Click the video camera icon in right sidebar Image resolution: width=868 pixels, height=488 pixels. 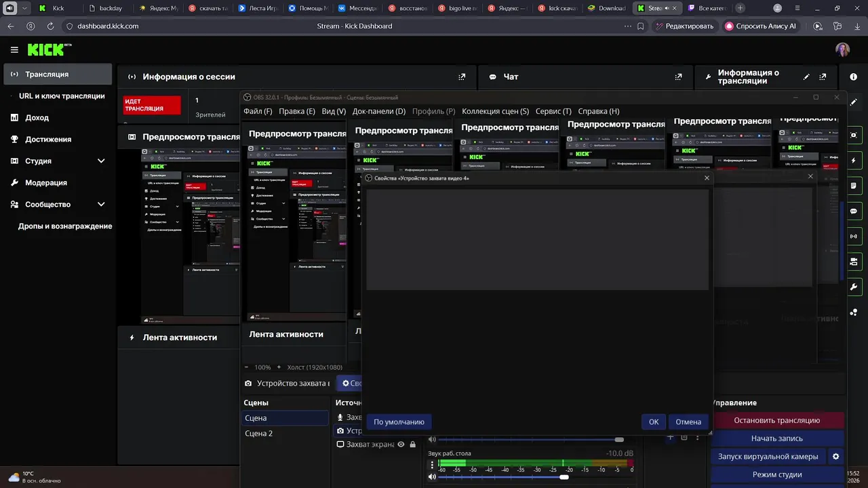coord(853,262)
